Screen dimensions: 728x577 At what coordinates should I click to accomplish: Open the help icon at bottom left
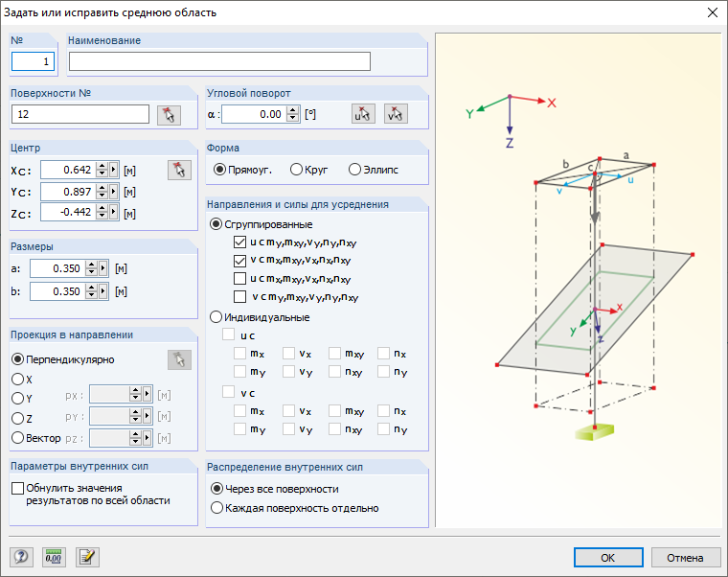coord(21,557)
